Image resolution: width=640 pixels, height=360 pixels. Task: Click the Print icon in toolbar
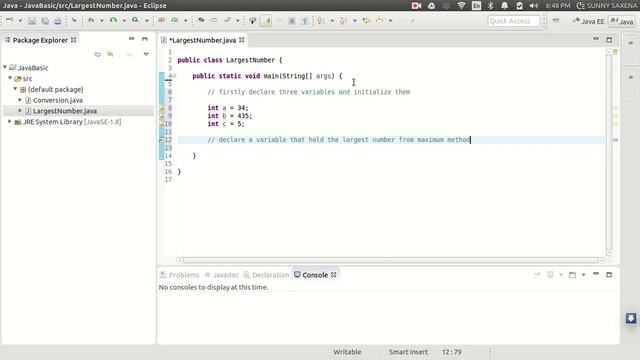click(58, 21)
